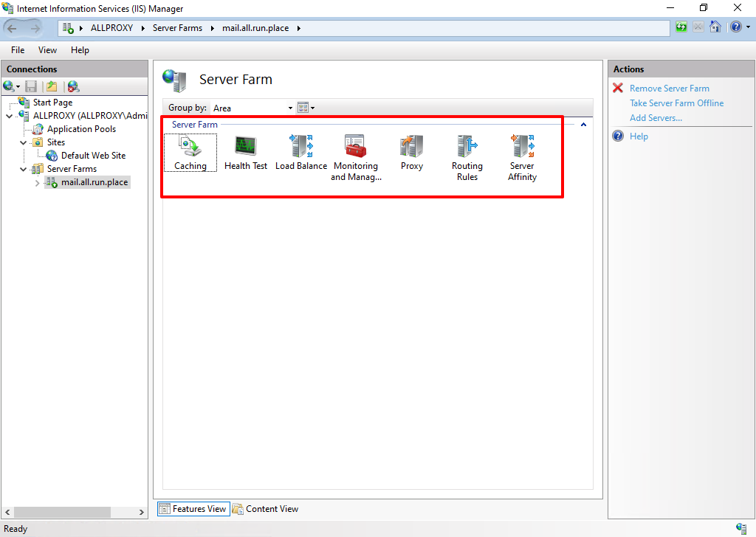Click the server icon in address bar
This screenshot has width=756, height=537.
tap(68, 29)
